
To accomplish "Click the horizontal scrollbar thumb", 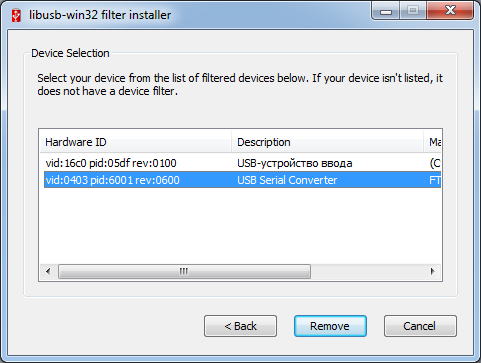I will click(x=184, y=271).
